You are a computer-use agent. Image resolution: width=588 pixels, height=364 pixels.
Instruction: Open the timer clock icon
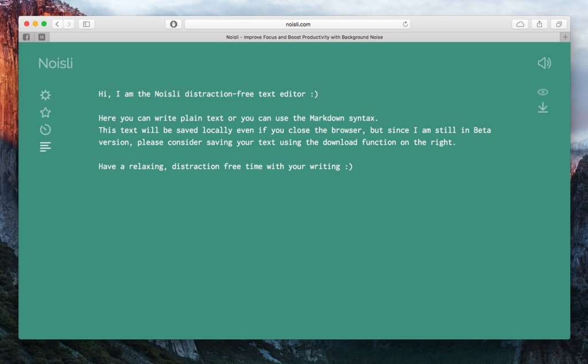pos(45,130)
